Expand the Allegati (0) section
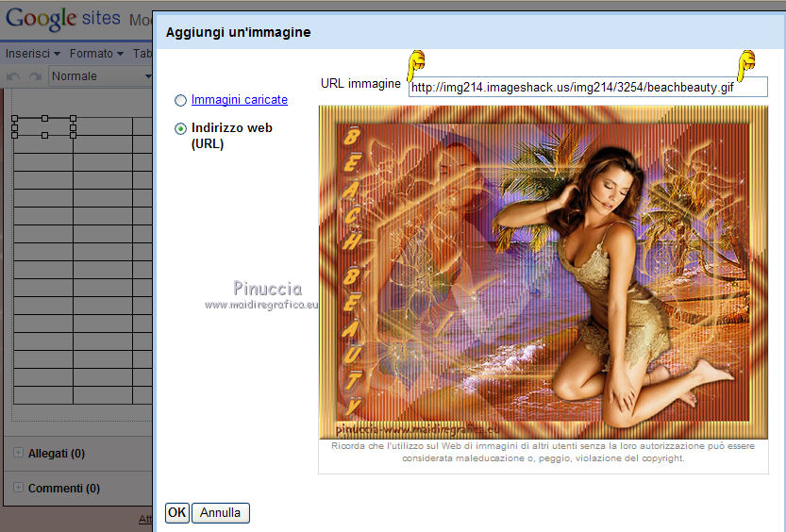 tap(19, 453)
